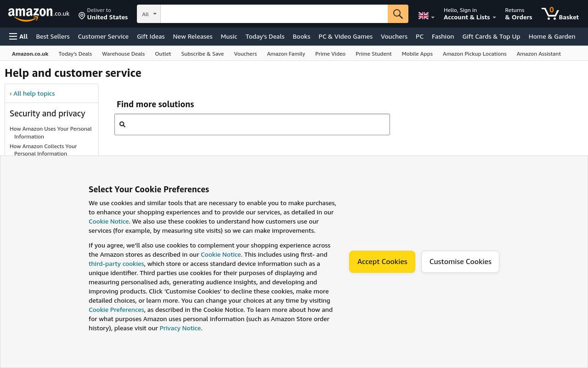Open Cookie Notice link in second paragraph

tap(220, 254)
